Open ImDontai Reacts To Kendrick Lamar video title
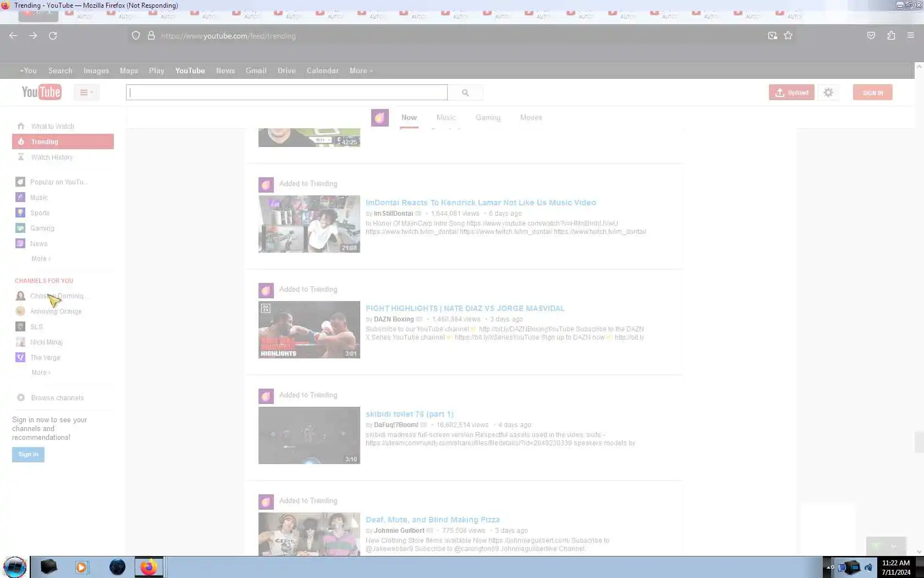 click(481, 203)
